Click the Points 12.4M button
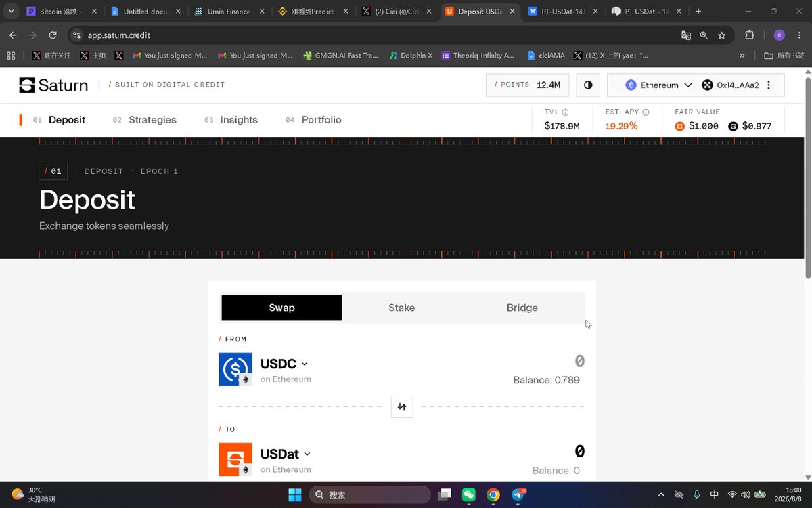This screenshot has width=812, height=508. (x=528, y=85)
